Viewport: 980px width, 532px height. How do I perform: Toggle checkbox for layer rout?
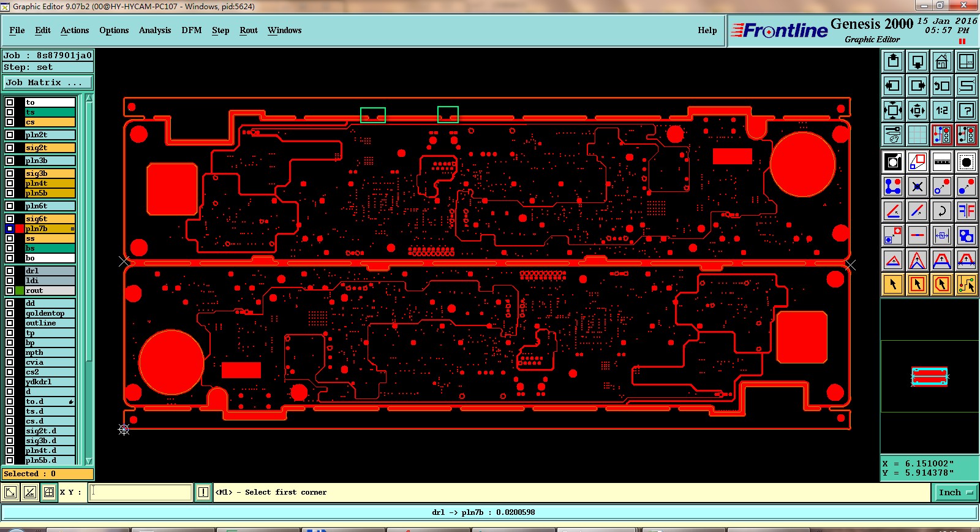10,291
